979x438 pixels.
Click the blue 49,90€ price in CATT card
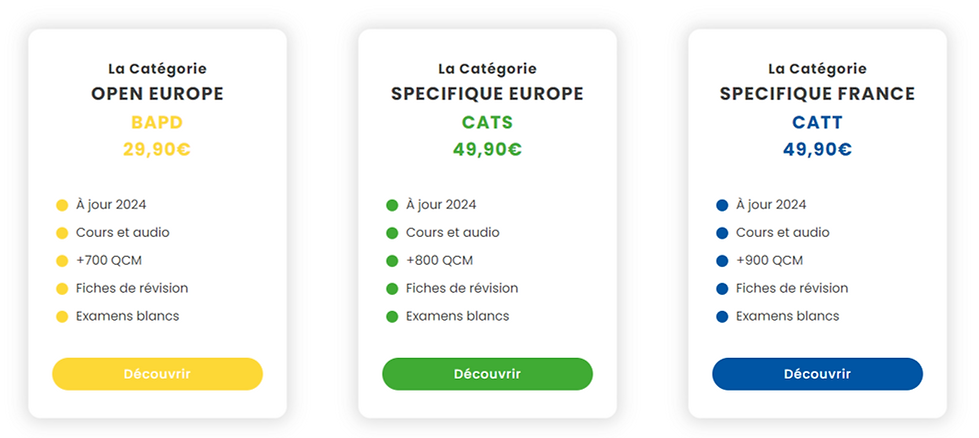tap(817, 150)
